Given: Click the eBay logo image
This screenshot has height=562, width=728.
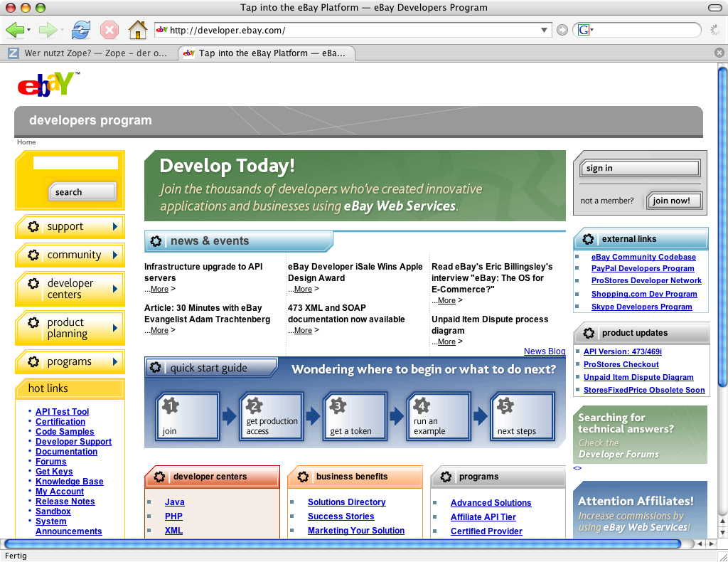Looking at the screenshot, I should click(x=46, y=84).
